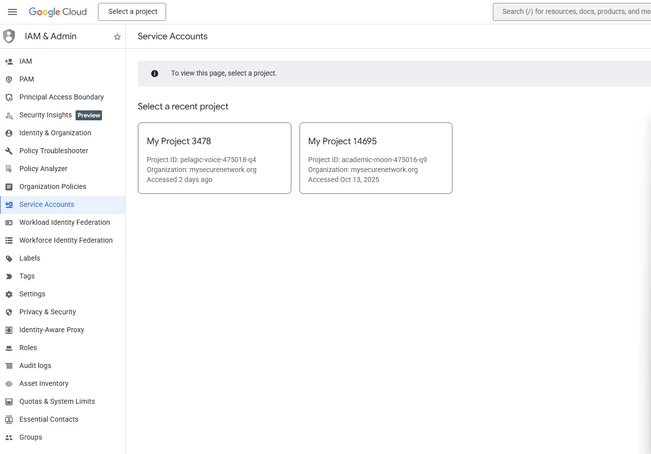The height and width of the screenshot is (454, 651).
Task: Open Asset Inventory
Action: pyautogui.click(x=63, y=383)
